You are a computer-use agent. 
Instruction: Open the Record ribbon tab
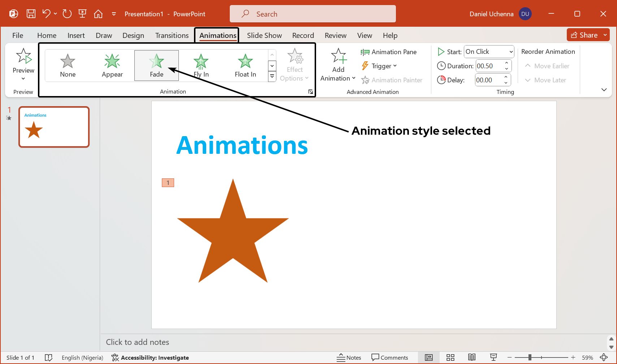pos(303,35)
